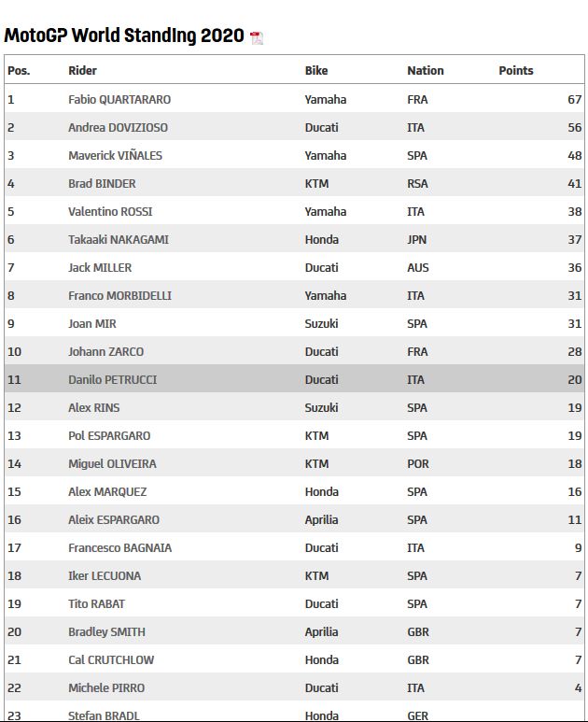The image size is (588, 722).
Task: Click on Andrea DOVIZIOSO's name
Action: 118,127
